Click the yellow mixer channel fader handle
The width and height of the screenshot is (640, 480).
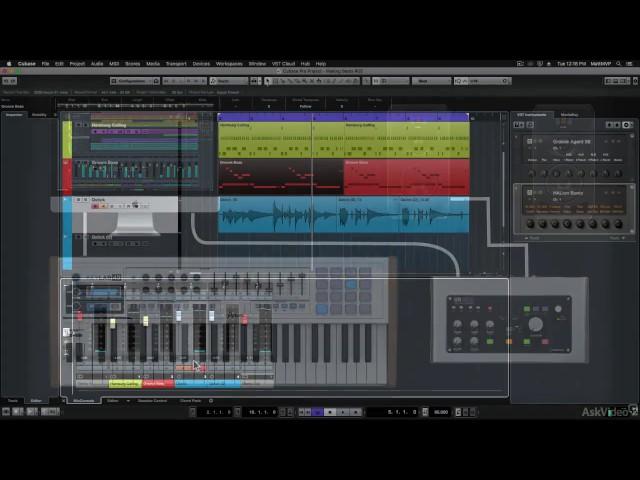tap(113, 324)
